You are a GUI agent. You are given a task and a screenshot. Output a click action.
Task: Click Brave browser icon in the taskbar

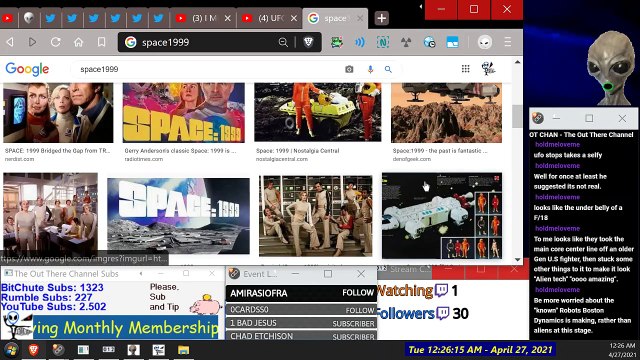pyautogui.click(x=33, y=350)
